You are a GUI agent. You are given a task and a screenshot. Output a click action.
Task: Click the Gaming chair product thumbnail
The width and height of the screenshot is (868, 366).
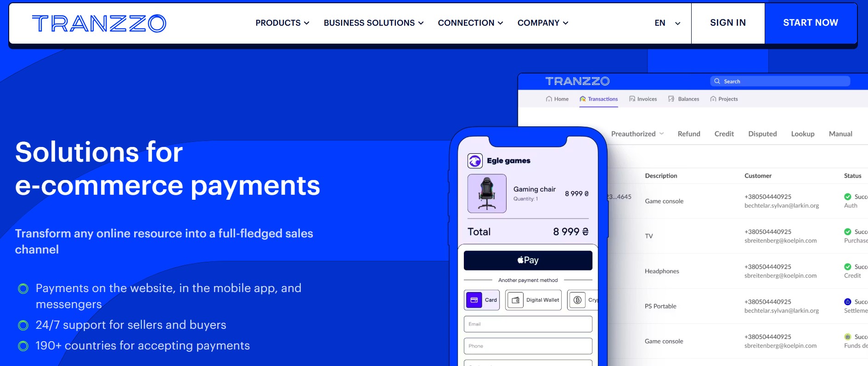tap(487, 193)
